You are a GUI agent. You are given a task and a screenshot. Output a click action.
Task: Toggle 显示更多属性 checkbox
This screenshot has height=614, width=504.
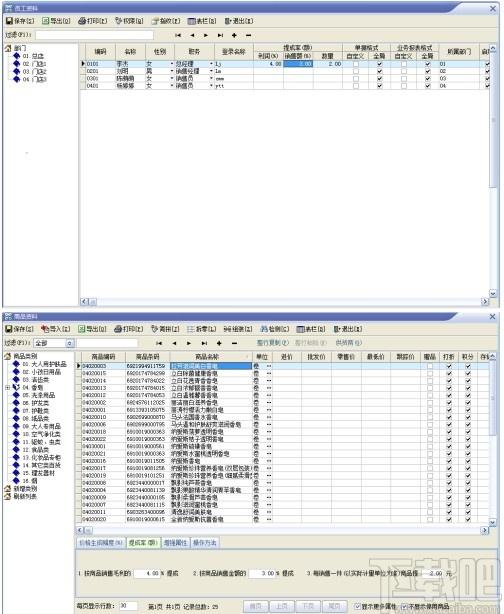[357, 606]
